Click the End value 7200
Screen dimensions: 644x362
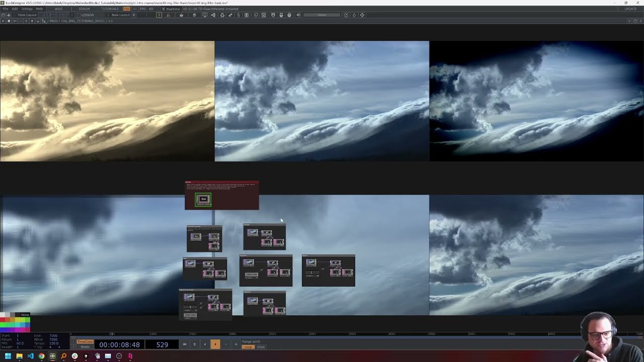pos(53,335)
